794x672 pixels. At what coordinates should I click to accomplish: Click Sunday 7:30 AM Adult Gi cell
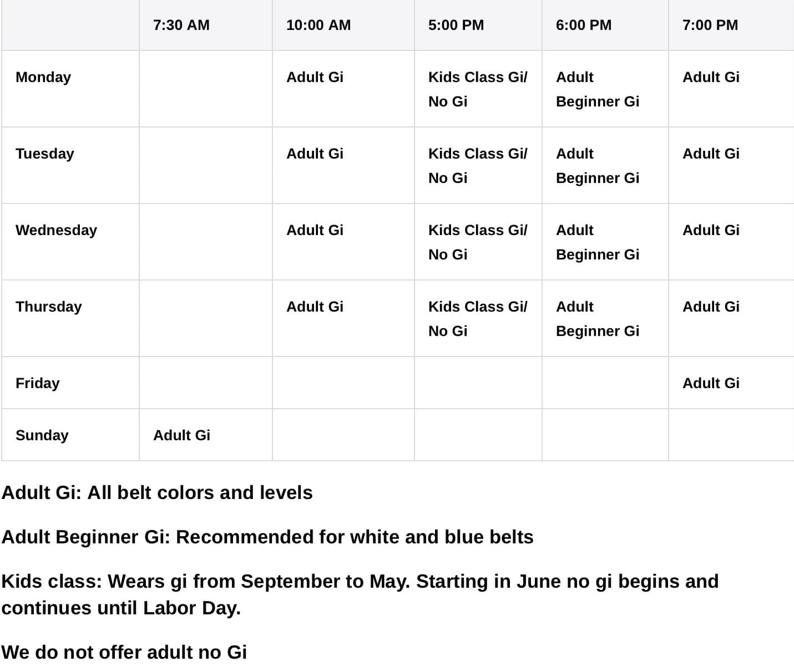[x=205, y=435]
